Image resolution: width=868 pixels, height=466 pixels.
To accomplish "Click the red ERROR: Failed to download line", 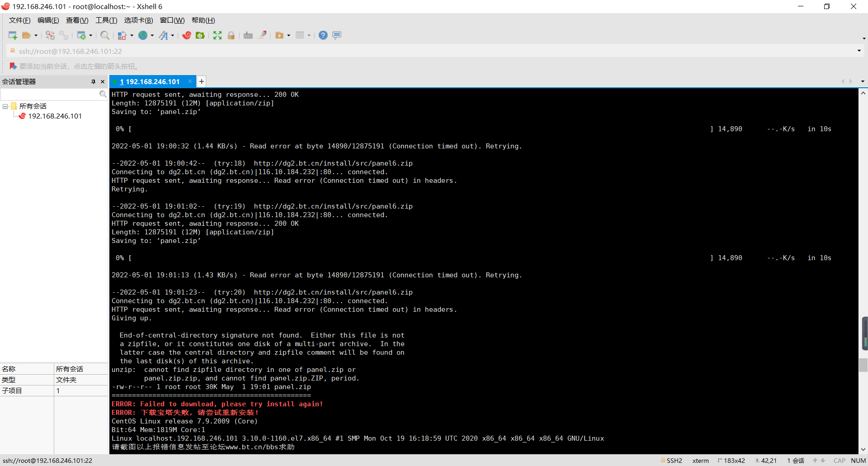I will coord(217,404).
